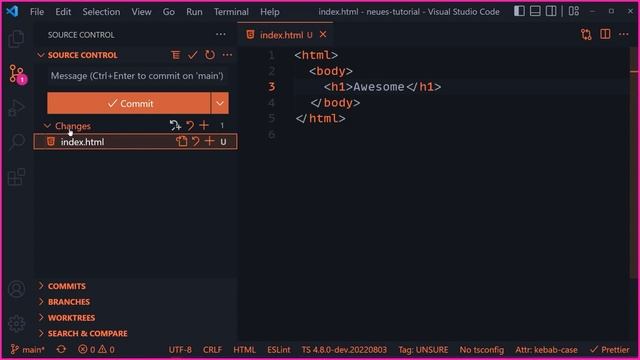
Task: Select index.html in Changes list
Action: click(x=135, y=142)
